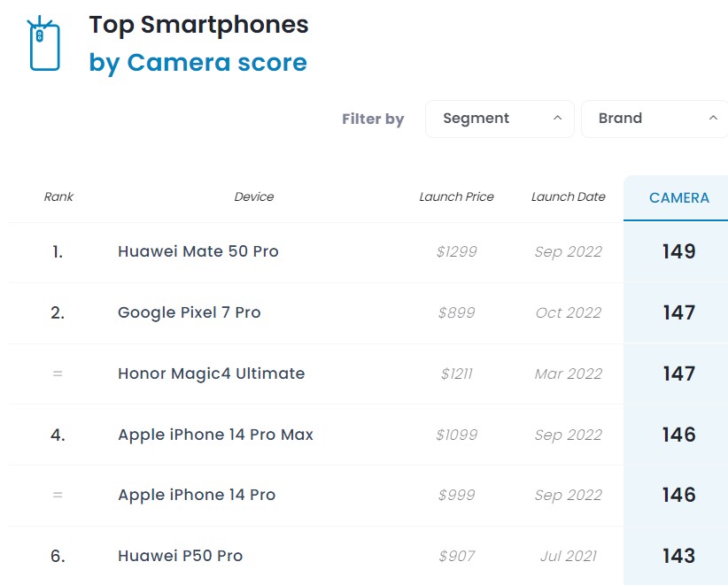Click the Device column header

[254, 196]
